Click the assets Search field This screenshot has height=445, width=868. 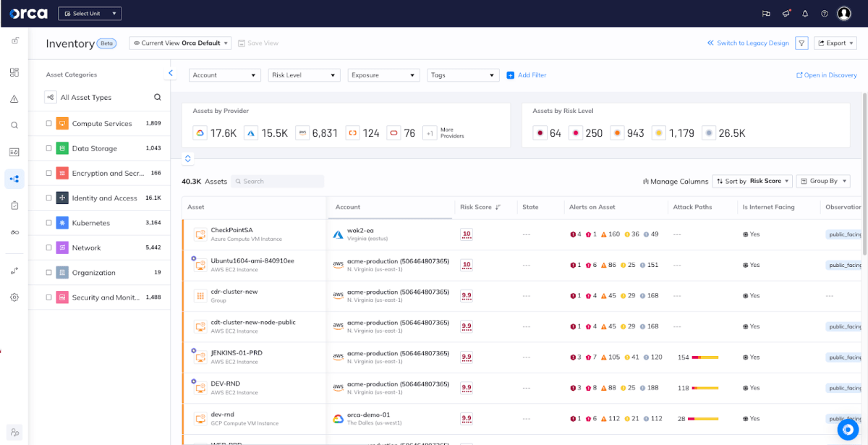(278, 182)
